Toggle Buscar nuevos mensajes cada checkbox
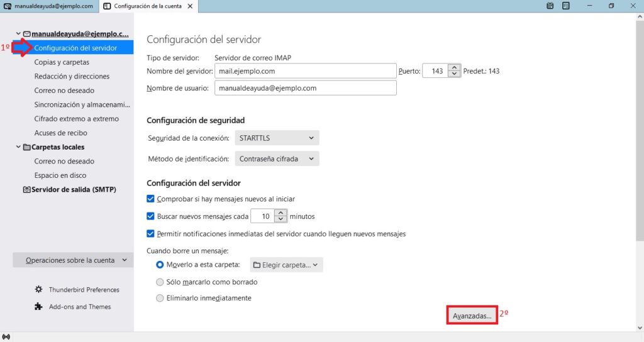644x342 pixels. tap(150, 216)
